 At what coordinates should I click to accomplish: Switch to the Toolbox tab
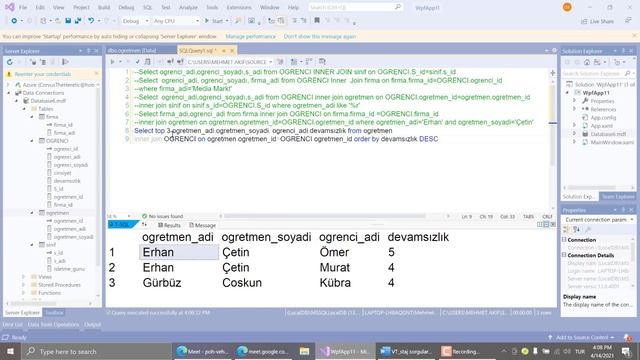click(x=54, y=313)
